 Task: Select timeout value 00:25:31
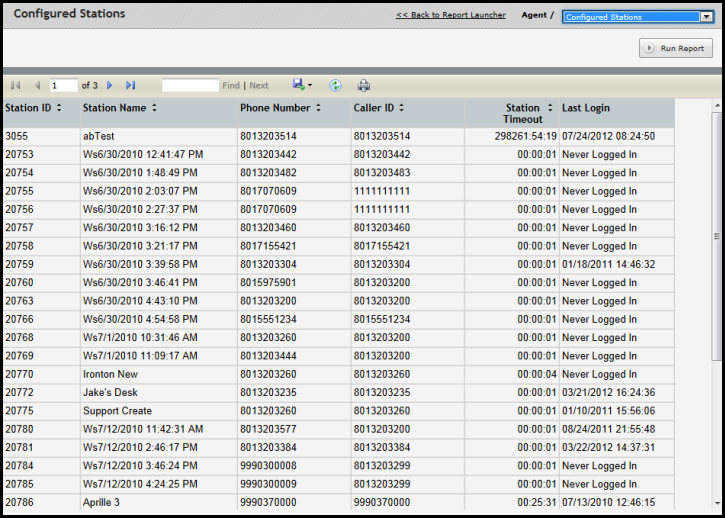[x=537, y=502]
